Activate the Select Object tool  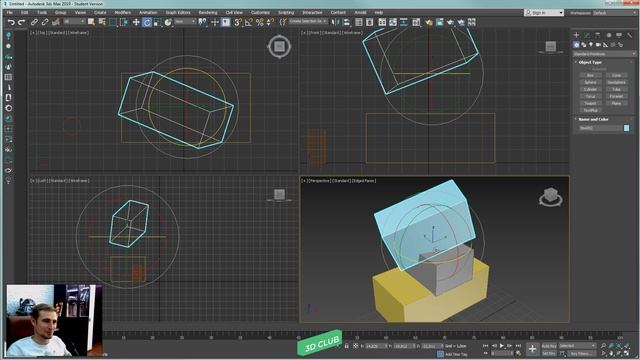[91, 22]
